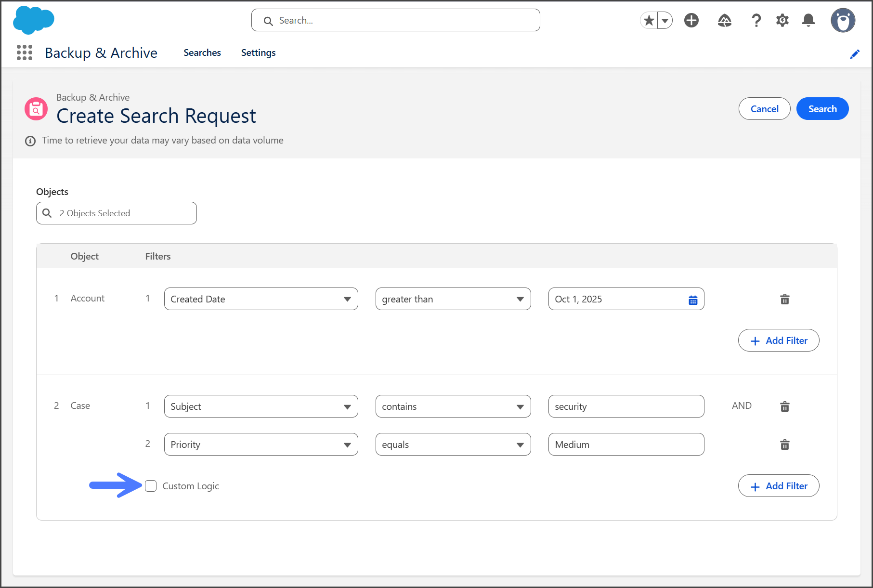Screen dimensions: 873x588
Task: Click the blue Search button
Action: click(x=822, y=109)
